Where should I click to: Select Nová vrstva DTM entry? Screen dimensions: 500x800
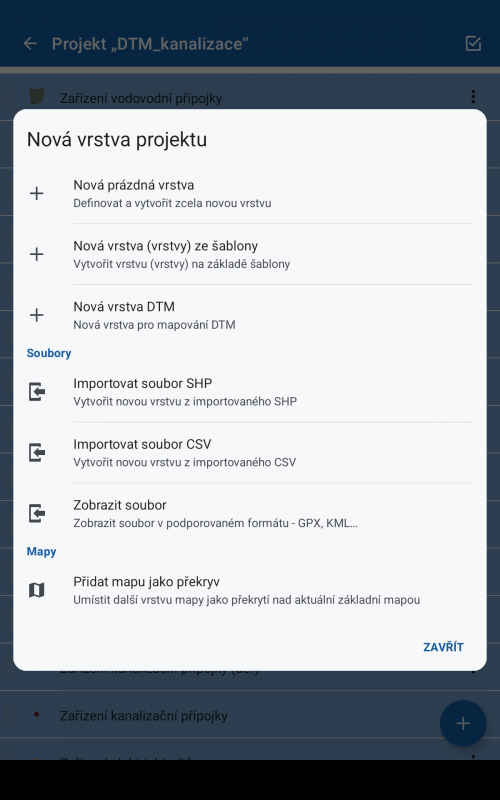pos(250,315)
